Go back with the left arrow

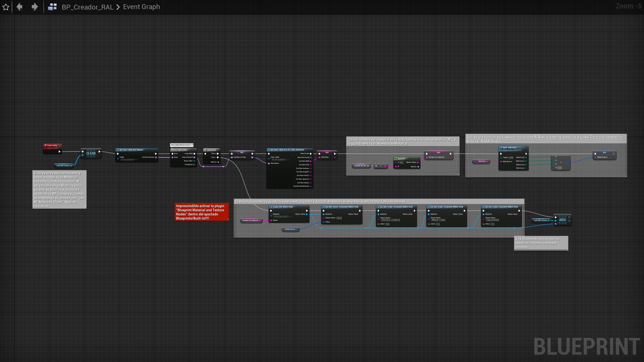[19, 7]
